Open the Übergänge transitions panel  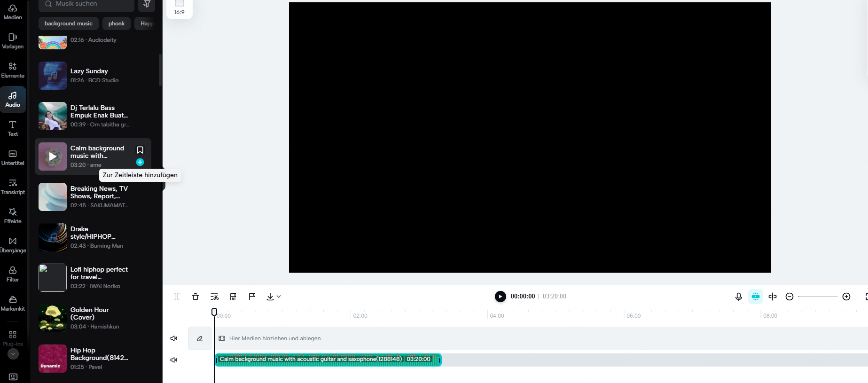(13, 245)
